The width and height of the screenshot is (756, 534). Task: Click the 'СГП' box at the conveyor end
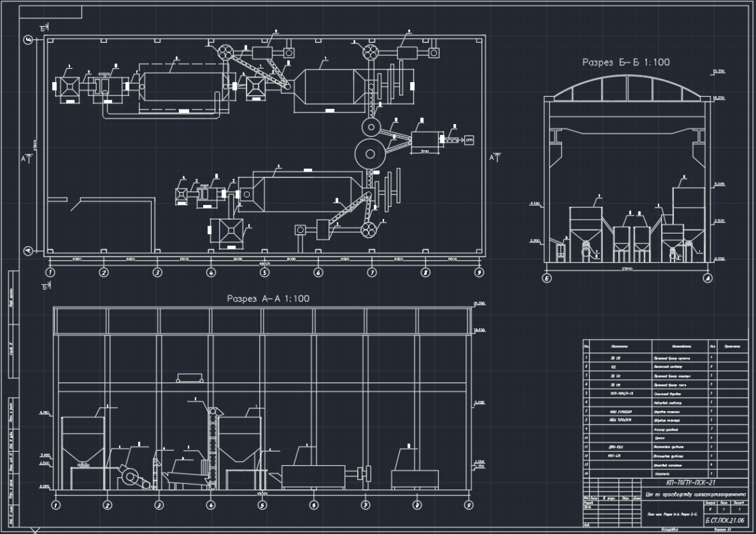coord(469,140)
